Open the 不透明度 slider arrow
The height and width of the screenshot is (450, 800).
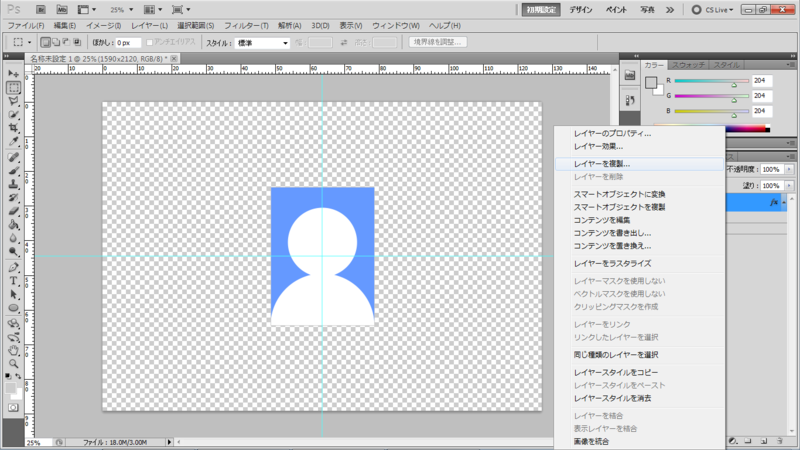(x=789, y=169)
